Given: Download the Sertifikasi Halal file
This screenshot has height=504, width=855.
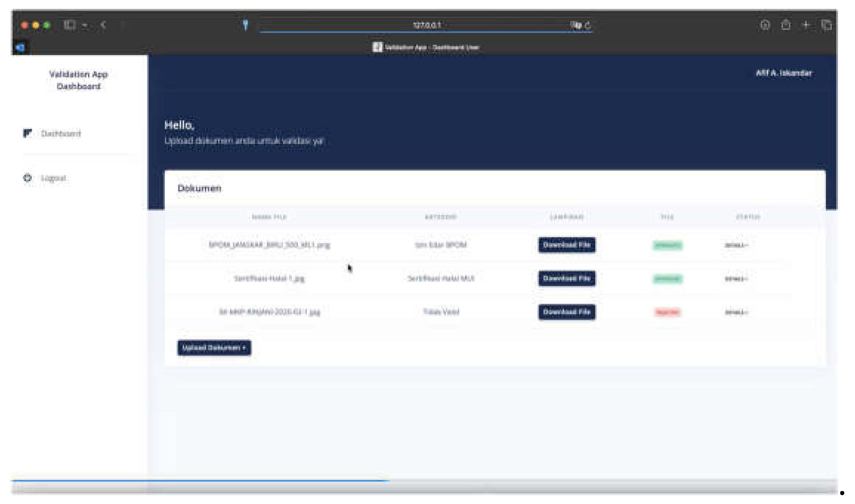Looking at the screenshot, I should [566, 278].
